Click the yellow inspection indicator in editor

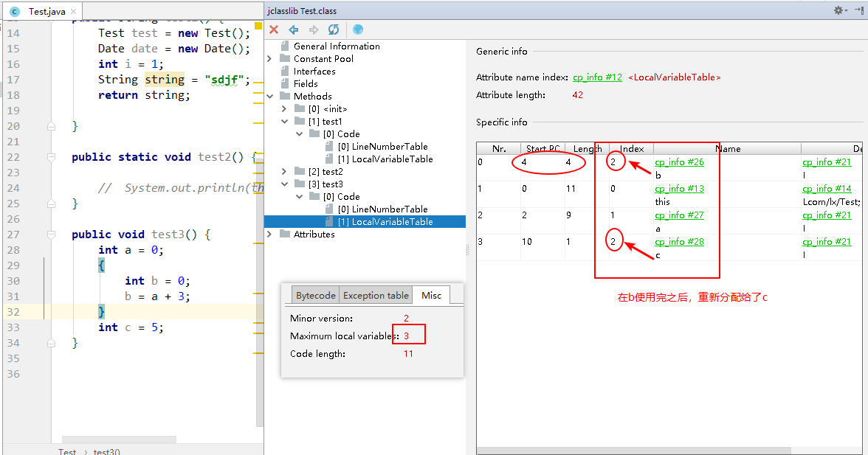pyautogui.click(x=258, y=26)
